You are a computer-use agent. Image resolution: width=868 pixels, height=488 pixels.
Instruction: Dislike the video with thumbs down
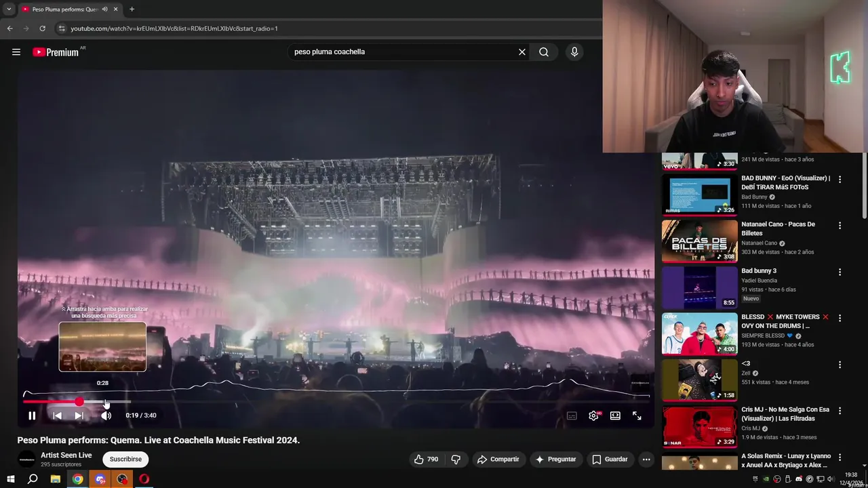click(456, 460)
